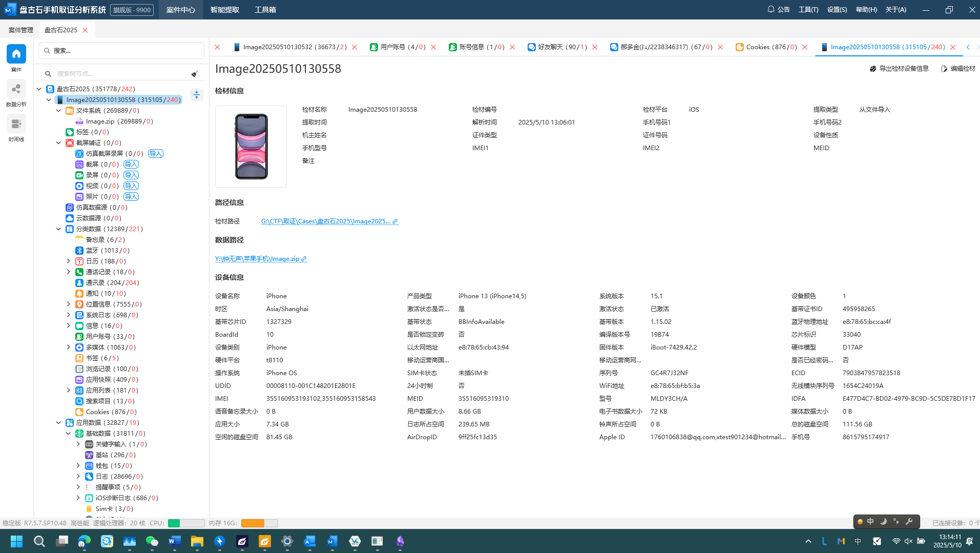Select the 通讯录 tree node

tap(107, 283)
